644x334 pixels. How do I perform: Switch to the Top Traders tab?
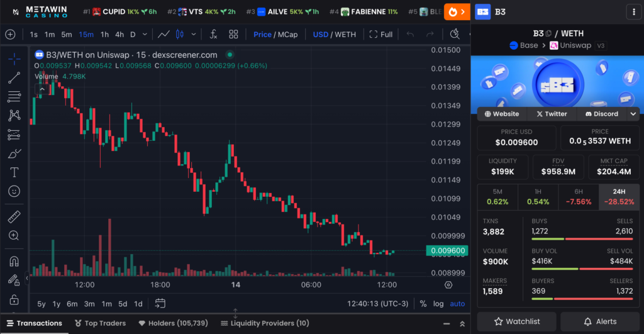[100, 323]
